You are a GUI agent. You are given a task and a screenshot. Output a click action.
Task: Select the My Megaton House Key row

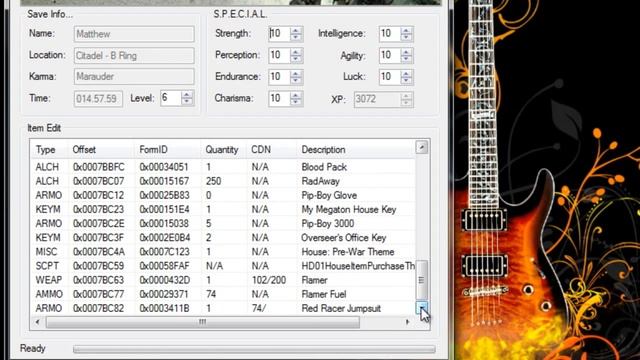tap(223, 209)
